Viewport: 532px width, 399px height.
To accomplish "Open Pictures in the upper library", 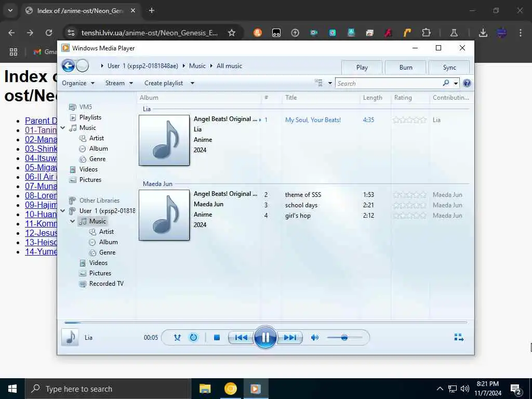I will pos(85,180).
